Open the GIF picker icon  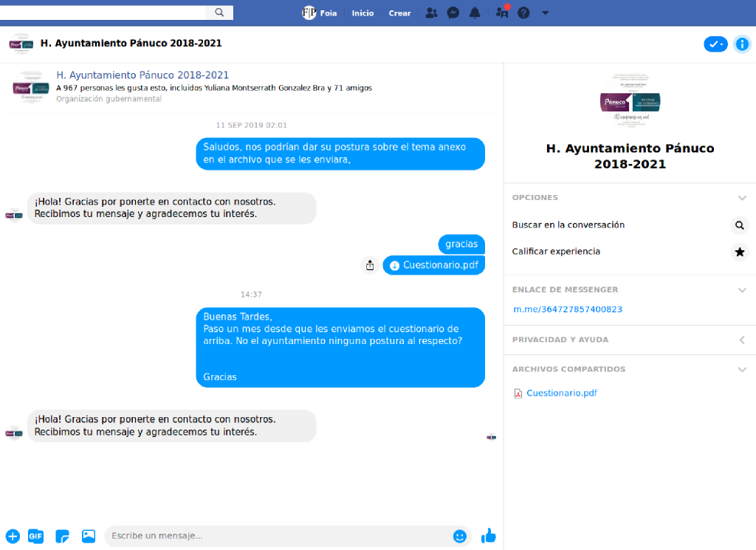click(35, 536)
